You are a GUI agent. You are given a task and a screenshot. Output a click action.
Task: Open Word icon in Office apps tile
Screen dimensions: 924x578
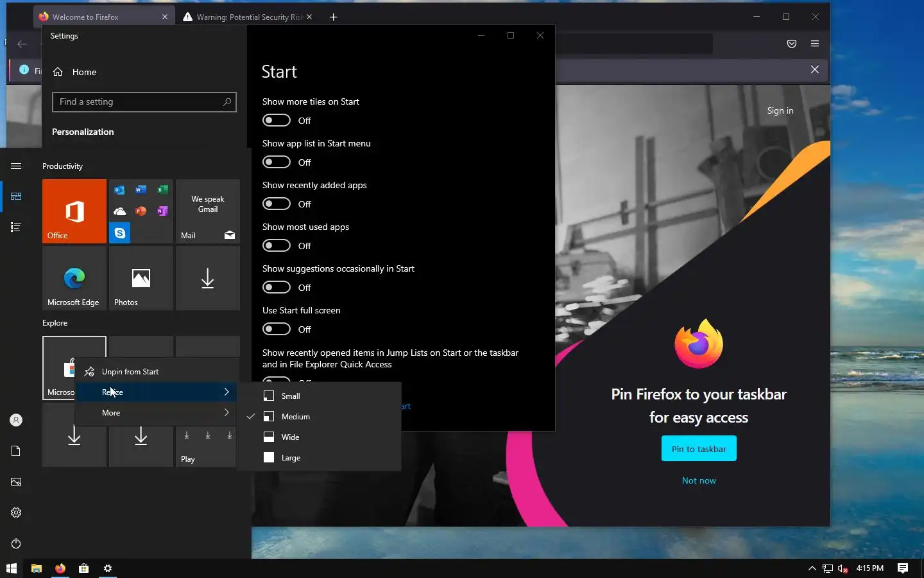(x=141, y=189)
